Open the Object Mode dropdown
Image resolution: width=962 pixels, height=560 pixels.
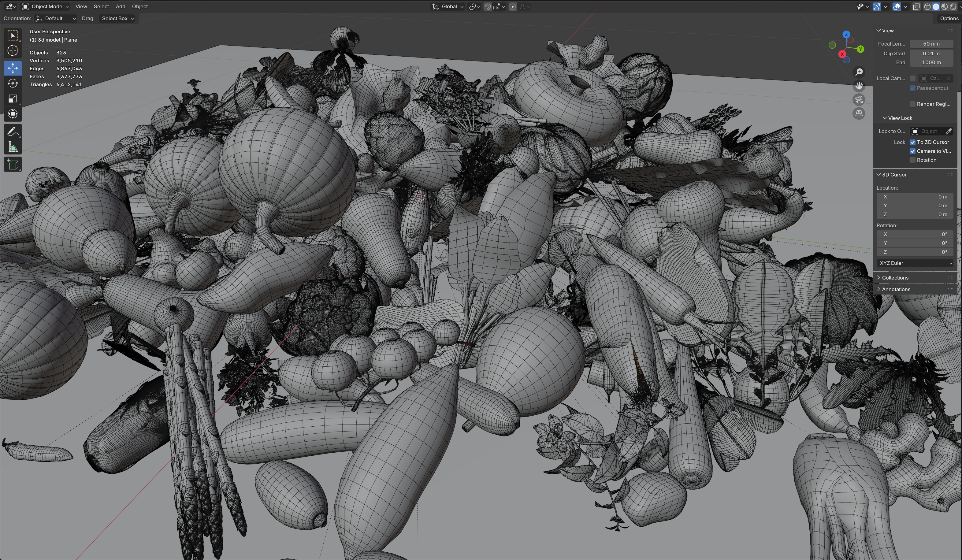[x=45, y=6]
